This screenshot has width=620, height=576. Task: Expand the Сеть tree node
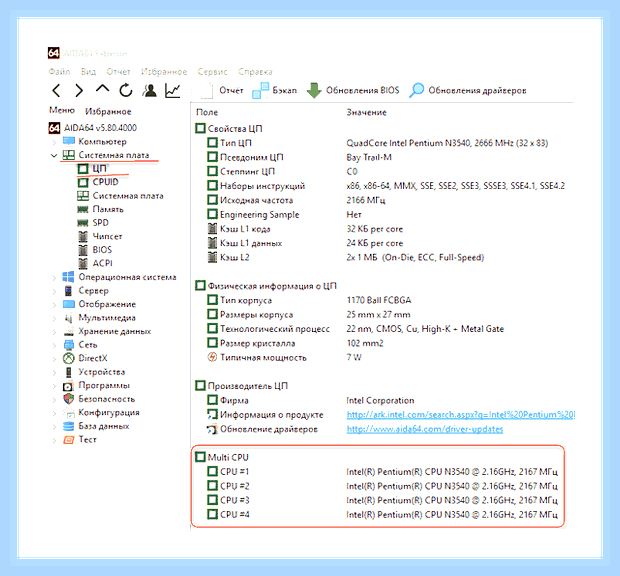click(54, 345)
